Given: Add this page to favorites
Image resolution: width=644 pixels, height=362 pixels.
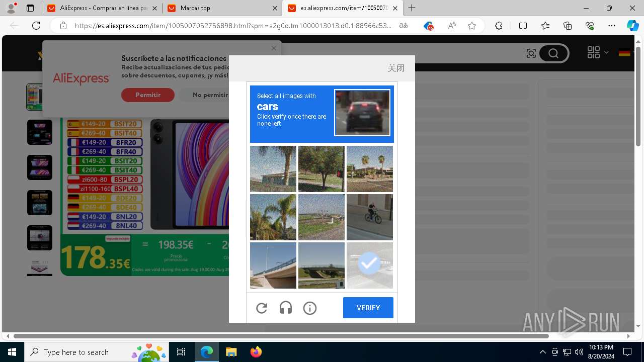Looking at the screenshot, I should (472, 26).
